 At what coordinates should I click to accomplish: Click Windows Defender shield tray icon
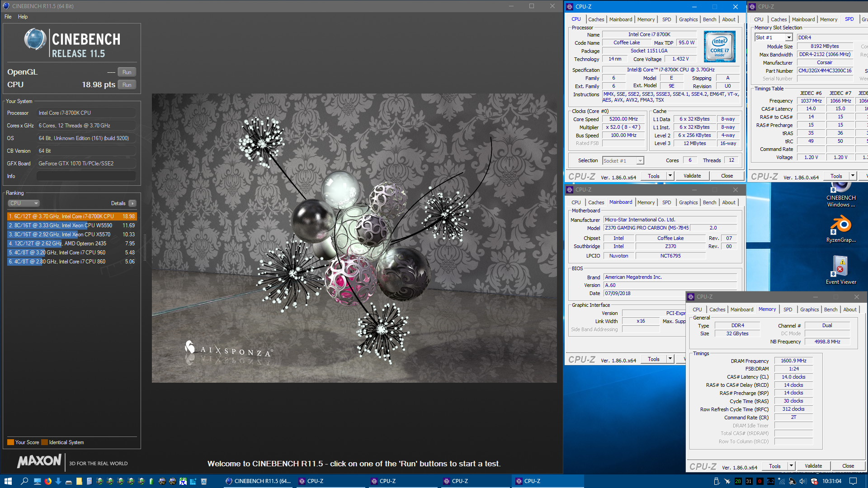click(814, 481)
